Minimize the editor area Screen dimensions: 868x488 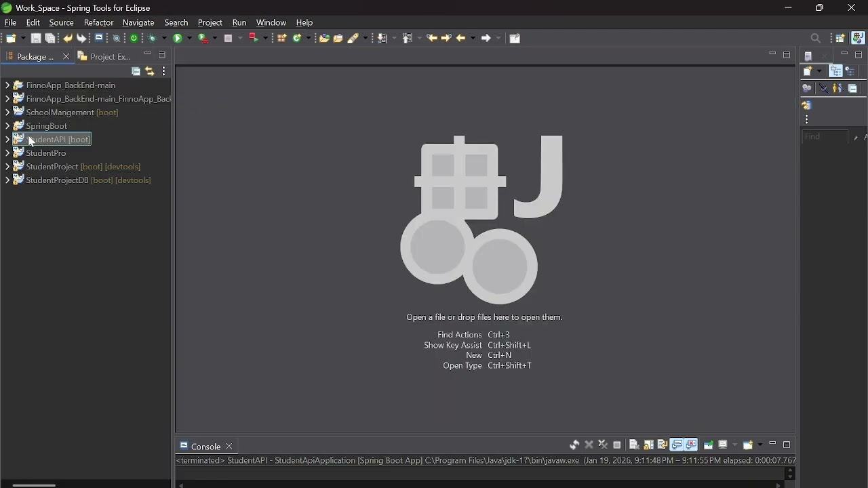[x=772, y=54]
